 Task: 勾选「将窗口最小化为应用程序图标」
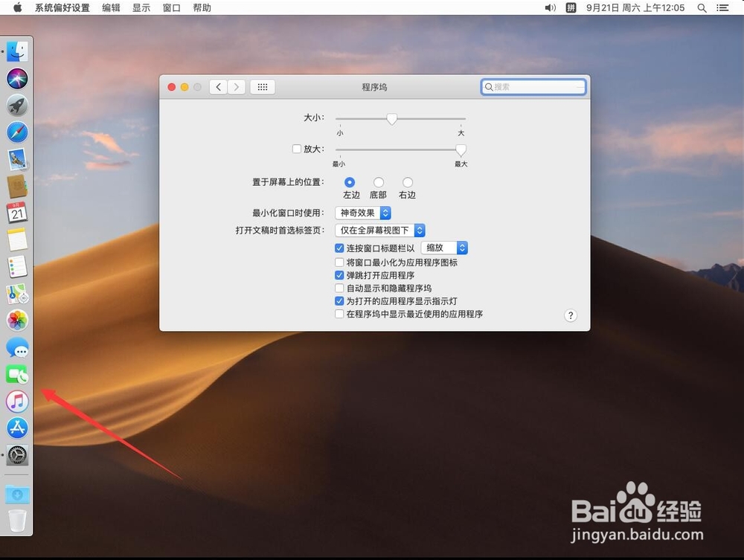coord(339,263)
